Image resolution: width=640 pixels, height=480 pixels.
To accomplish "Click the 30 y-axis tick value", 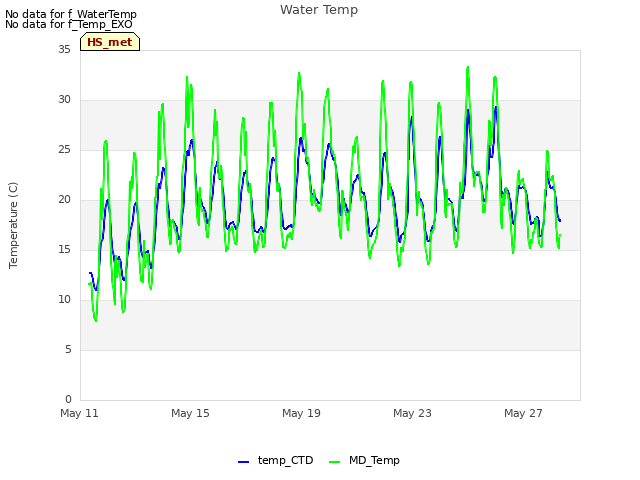I will [64, 99].
